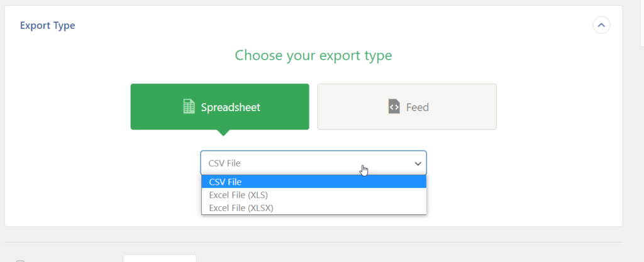The height and width of the screenshot is (262, 644).
Task: Click the divider line below the panel
Action: click(x=313, y=242)
